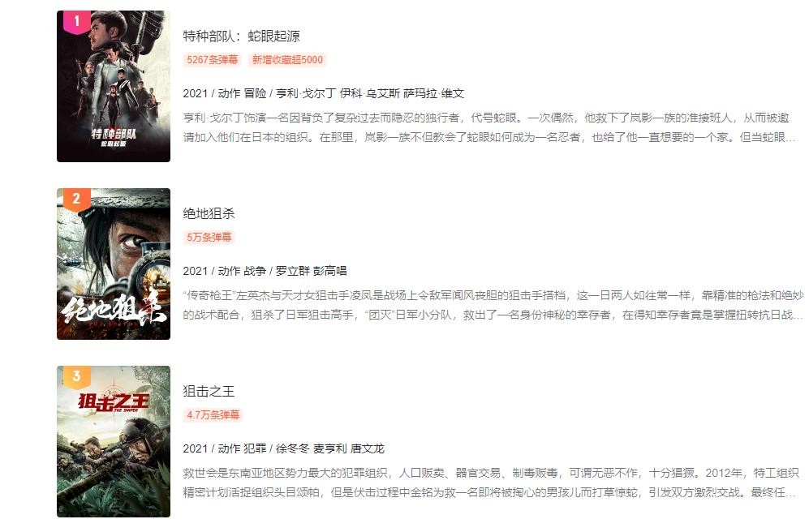Select actor name 徐冬冬
Screen dimensions: 809x532
[x=293, y=448]
